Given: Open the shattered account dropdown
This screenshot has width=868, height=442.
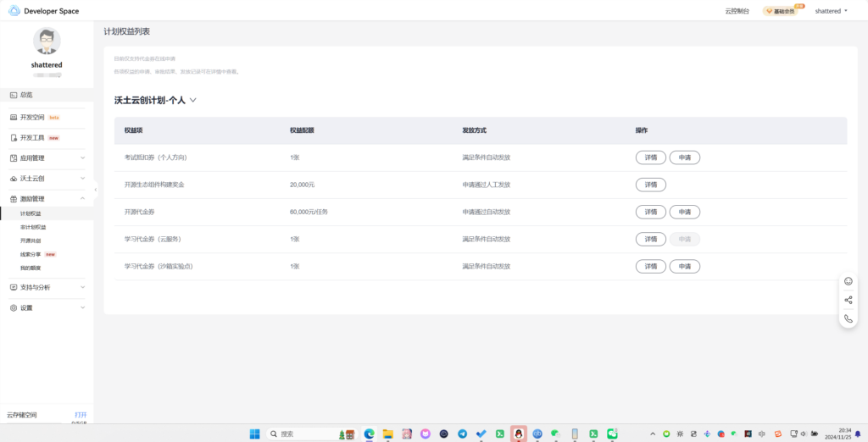Looking at the screenshot, I should [831, 11].
